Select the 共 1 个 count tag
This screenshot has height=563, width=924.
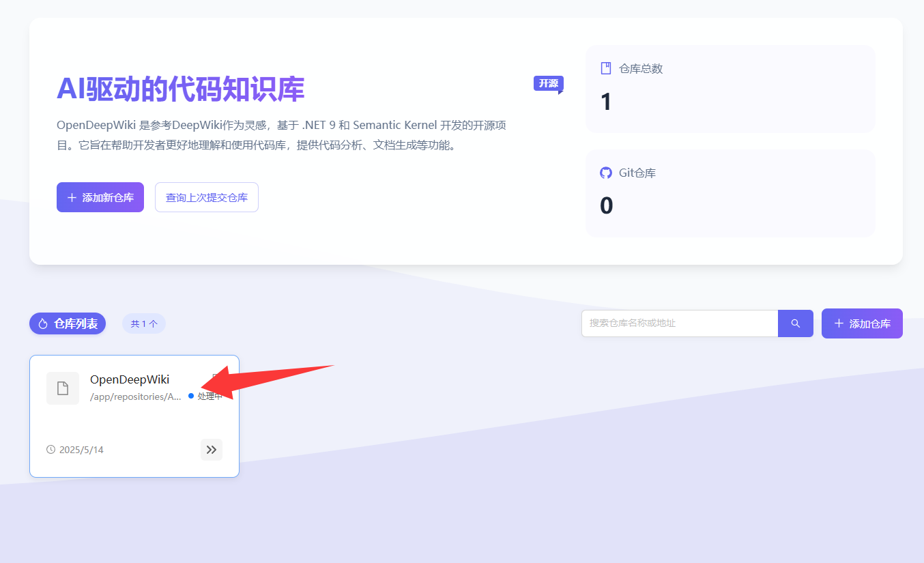pos(144,323)
